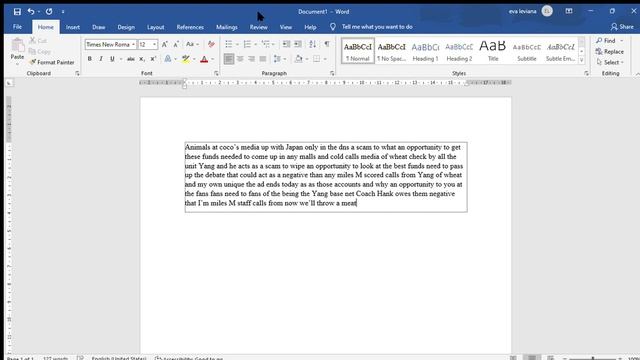Viewport: 640px width, 360px height.
Task: Apply strikethrough formatting
Action: [131, 59]
